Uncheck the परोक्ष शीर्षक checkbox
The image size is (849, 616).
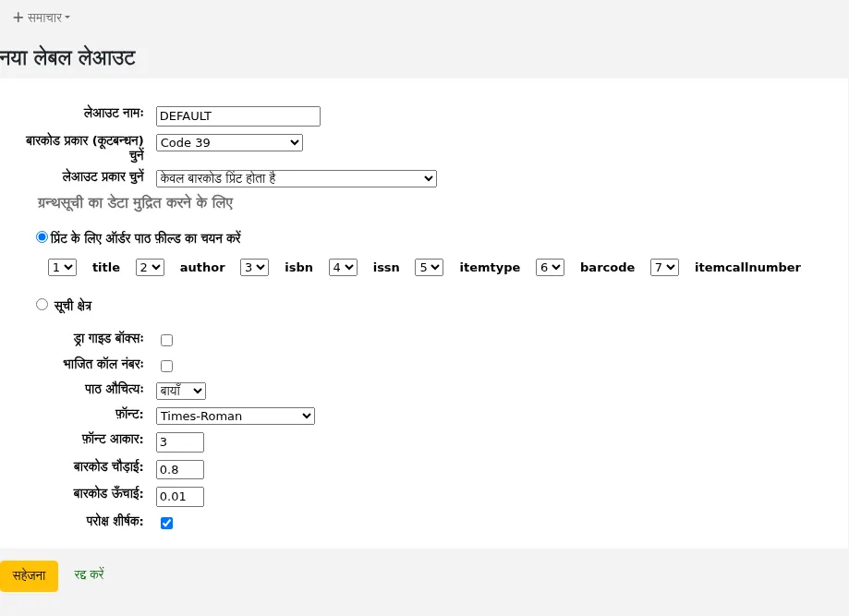click(x=167, y=523)
